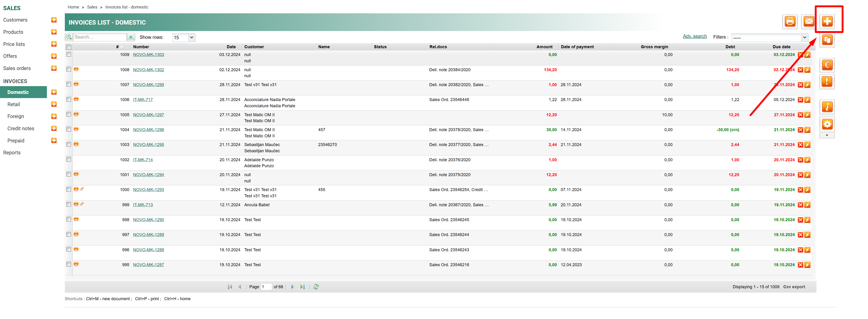
Task: Expand the arrow below the settings gear
Action: click(x=827, y=135)
